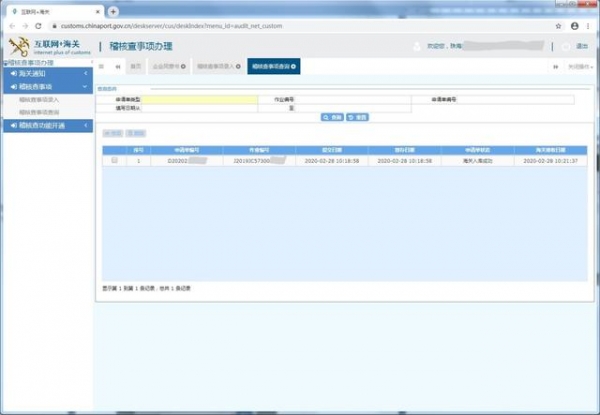Open the 关闭操作 dropdown at top right
The width and height of the screenshot is (600, 415).
[579, 66]
